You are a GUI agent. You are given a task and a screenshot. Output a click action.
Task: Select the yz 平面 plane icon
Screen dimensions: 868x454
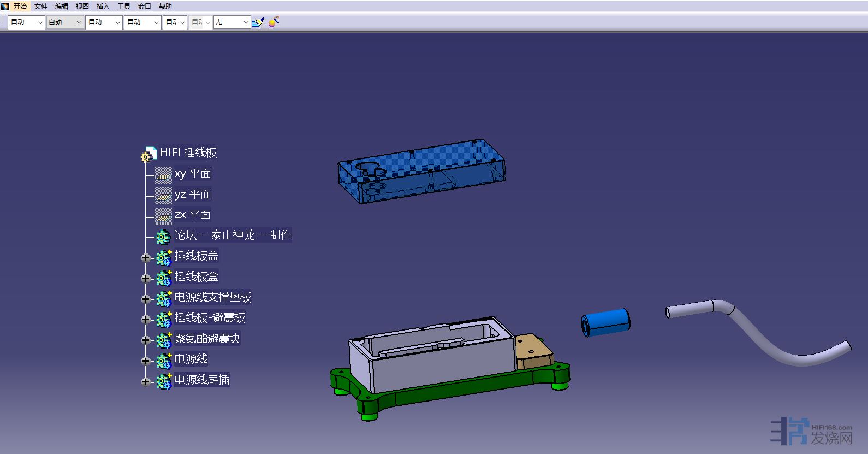click(x=163, y=195)
